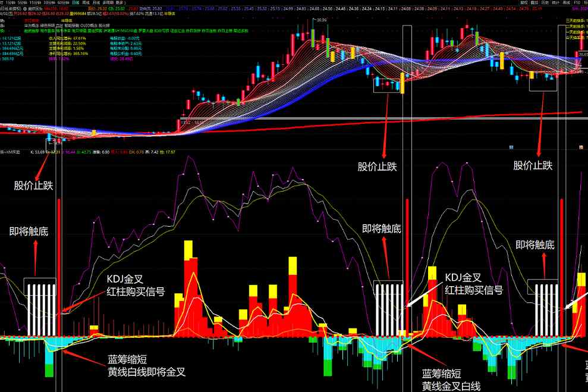The width and height of the screenshot is (588, 392).
Task: Click the small blue marker icon under chart
Action: click(511, 148)
